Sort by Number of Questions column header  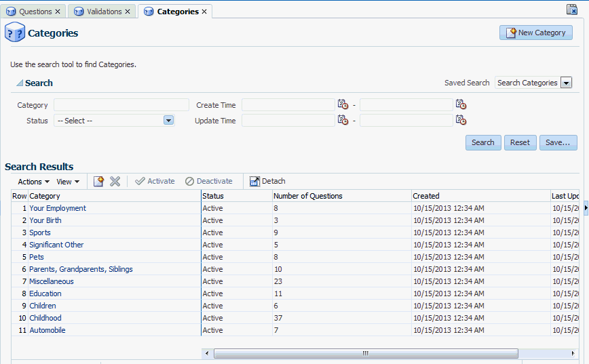click(x=342, y=196)
